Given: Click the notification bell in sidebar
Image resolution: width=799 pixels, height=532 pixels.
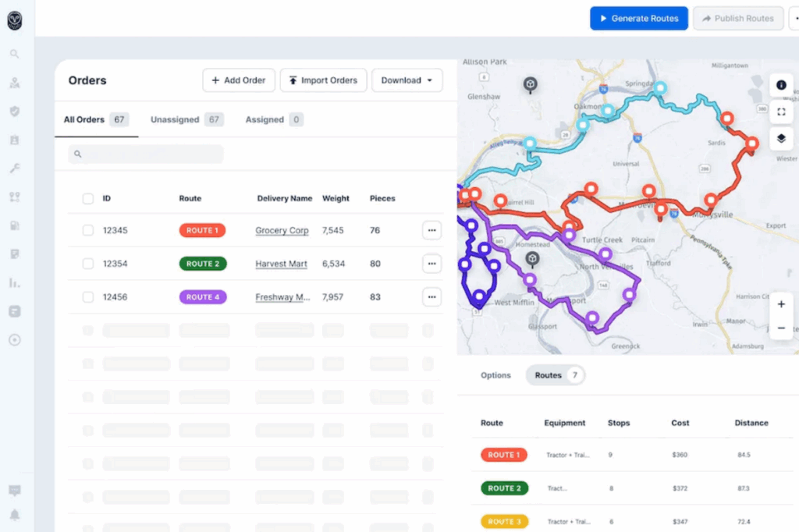Looking at the screenshot, I should (x=14, y=515).
